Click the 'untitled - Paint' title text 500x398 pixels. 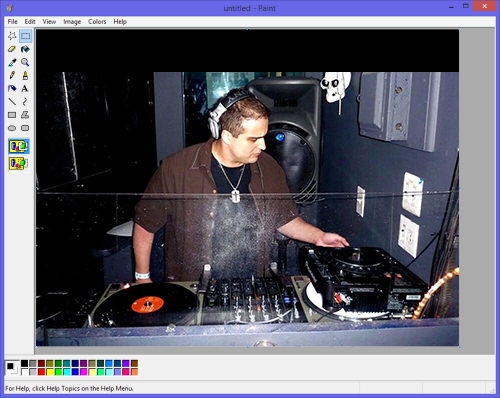249,8
